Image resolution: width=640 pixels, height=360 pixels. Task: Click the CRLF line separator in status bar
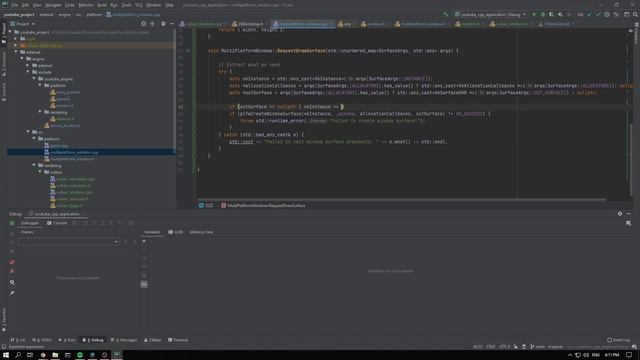(x=491, y=347)
